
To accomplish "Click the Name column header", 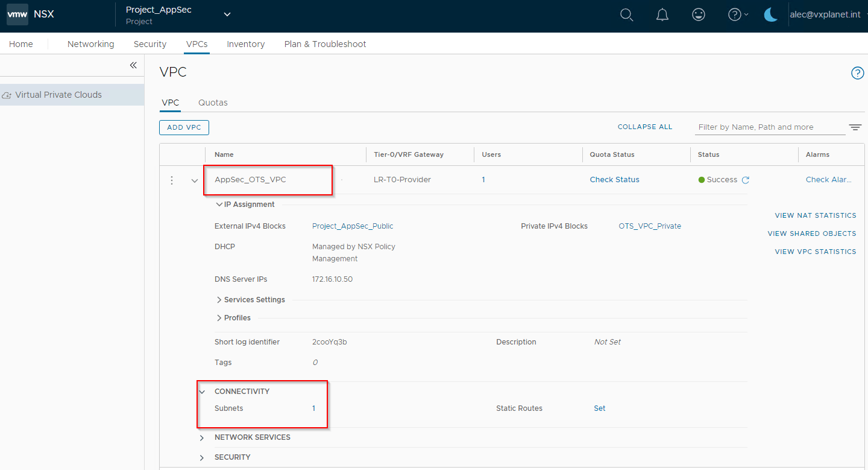I will 224,154.
